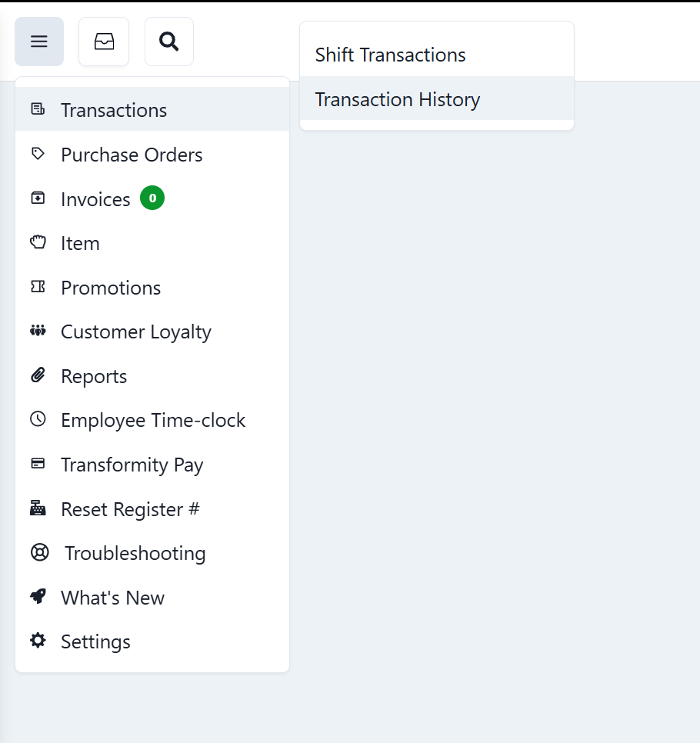Open Transformity Pay section
Image resolution: width=700 pixels, height=743 pixels.
coord(132,465)
